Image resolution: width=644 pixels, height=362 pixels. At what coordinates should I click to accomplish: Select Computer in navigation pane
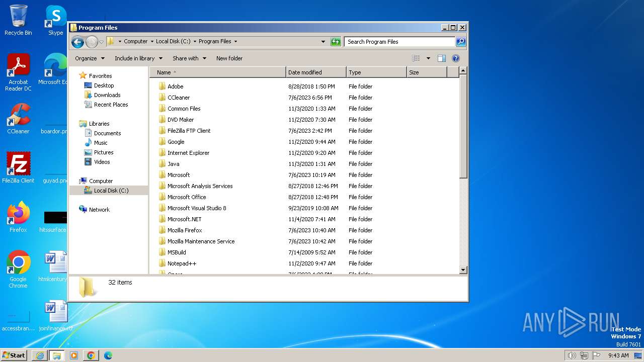coord(101,181)
